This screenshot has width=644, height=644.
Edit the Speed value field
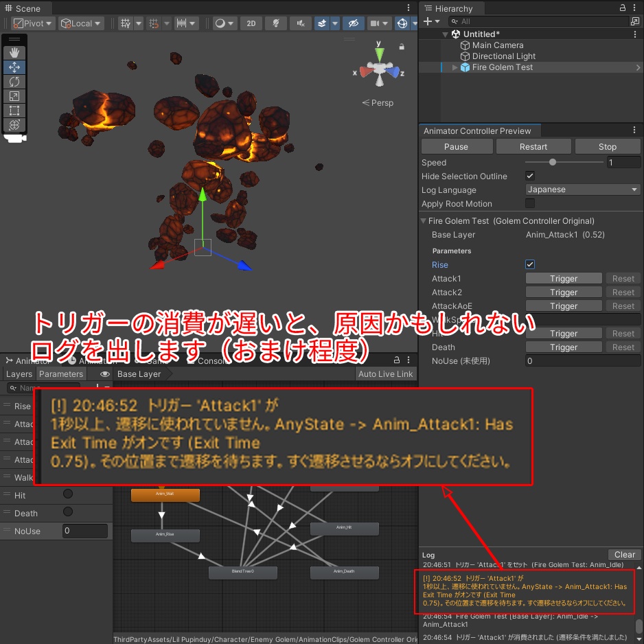point(623,162)
